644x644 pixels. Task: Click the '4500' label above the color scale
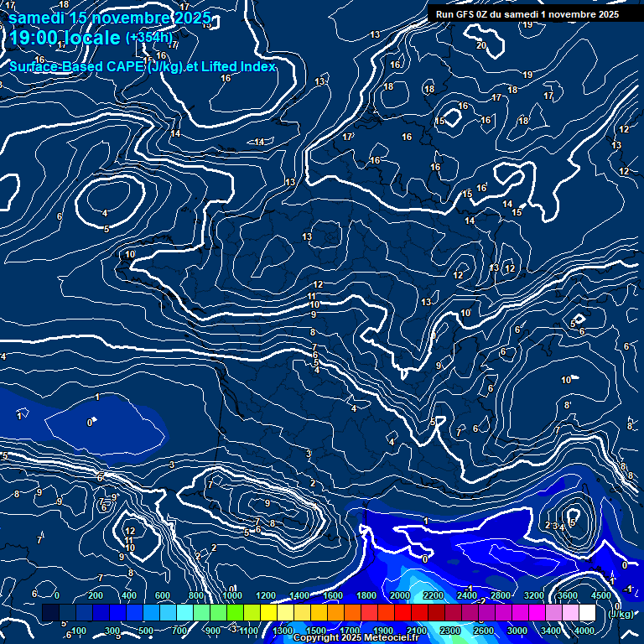coord(601,595)
